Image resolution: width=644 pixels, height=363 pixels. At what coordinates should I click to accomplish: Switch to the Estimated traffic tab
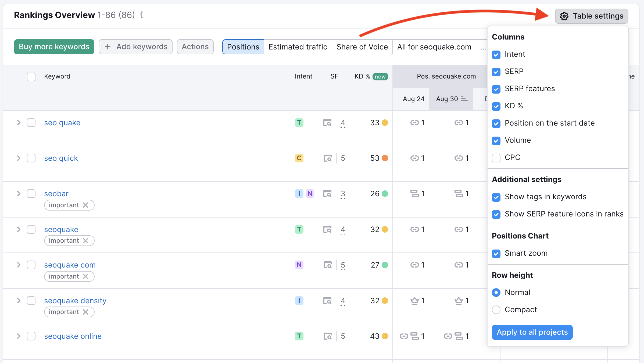(299, 47)
